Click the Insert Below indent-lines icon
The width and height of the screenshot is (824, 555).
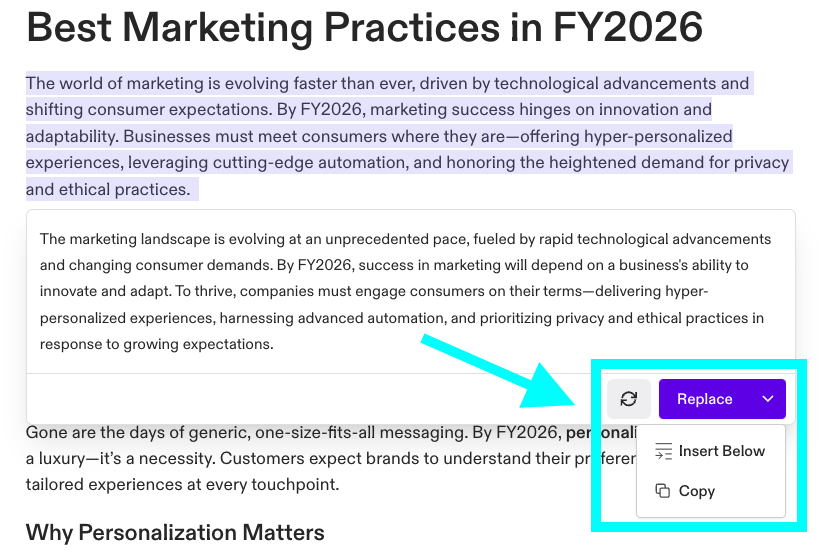(663, 451)
